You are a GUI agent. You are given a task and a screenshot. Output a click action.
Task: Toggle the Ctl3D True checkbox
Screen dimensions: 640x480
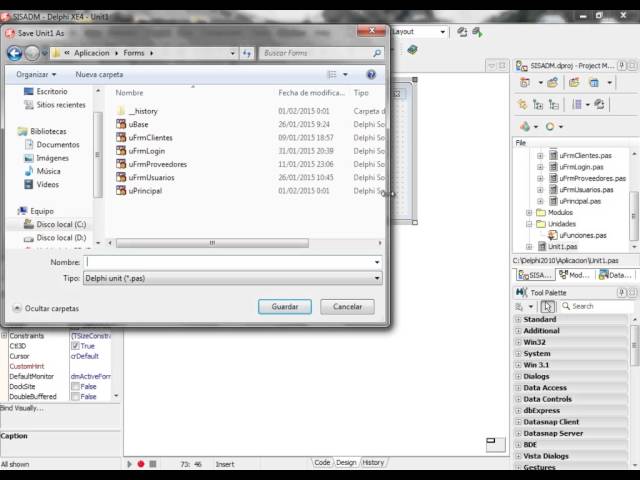click(75, 346)
